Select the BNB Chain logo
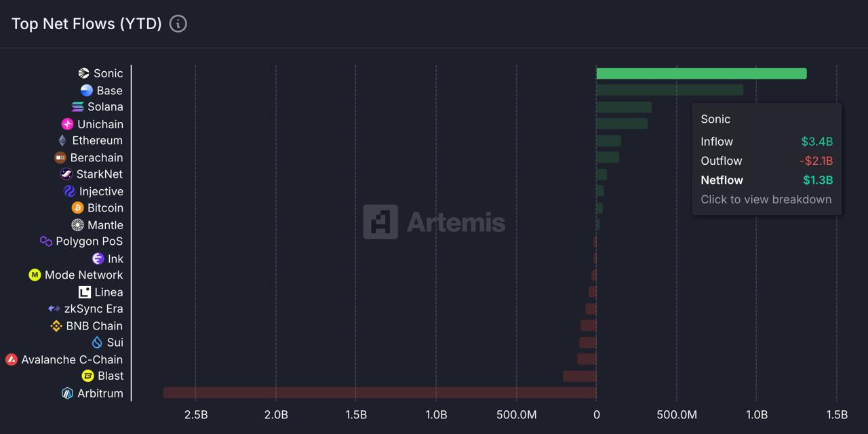Screen dimensions: 868x434 click(x=56, y=325)
